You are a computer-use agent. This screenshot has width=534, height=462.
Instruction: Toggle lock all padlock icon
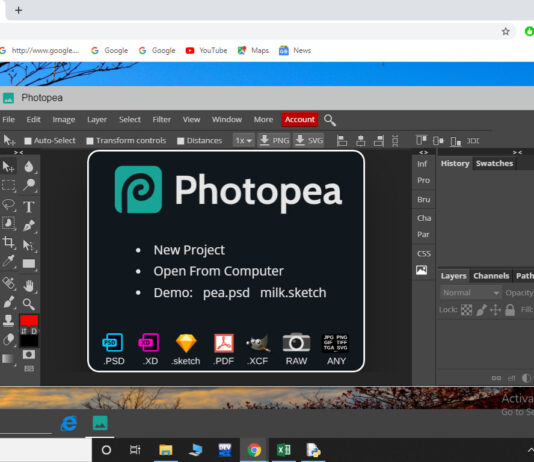coord(510,310)
